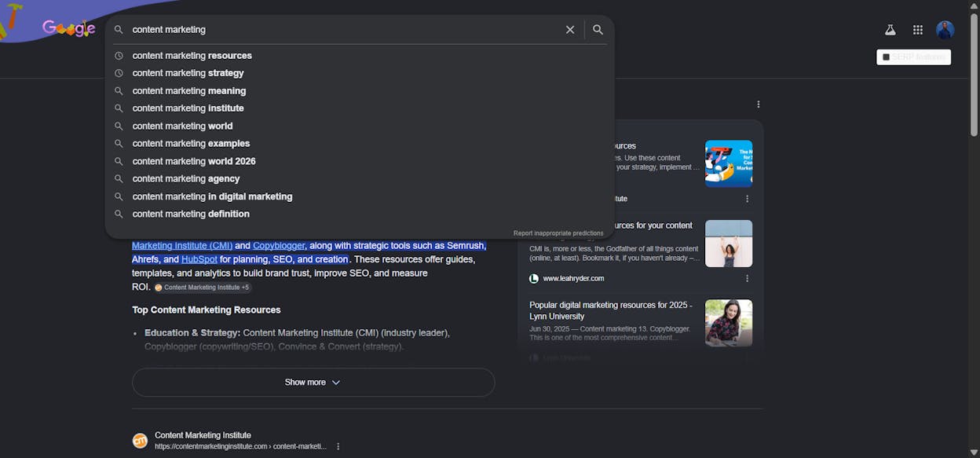The height and width of the screenshot is (458, 980).
Task: Open the HubSpot link
Action: [x=199, y=259]
